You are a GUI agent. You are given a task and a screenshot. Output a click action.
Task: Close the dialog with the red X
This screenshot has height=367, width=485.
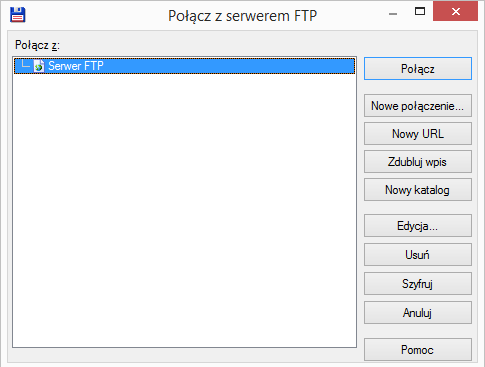(455, 11)
